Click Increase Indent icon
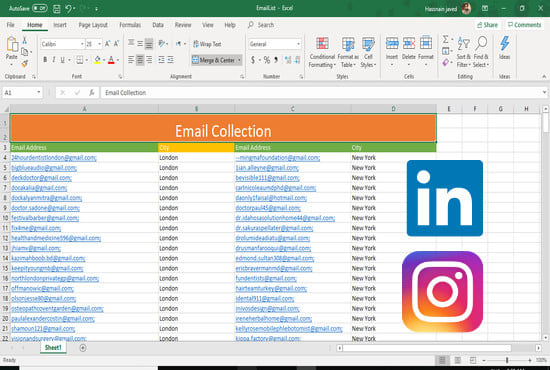 click(x=170, y=60)
